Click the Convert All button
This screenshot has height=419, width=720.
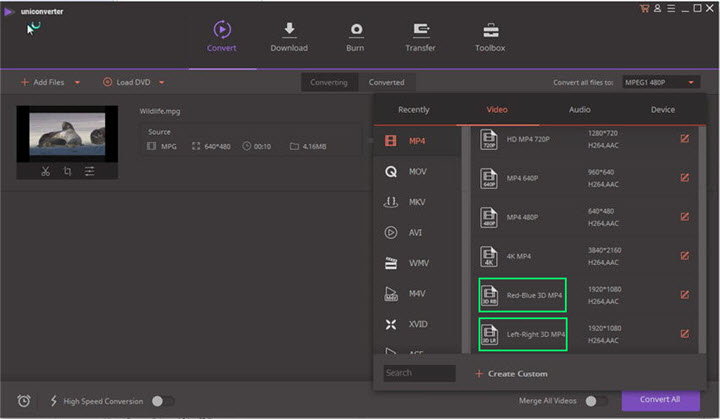tap(660, 399)
